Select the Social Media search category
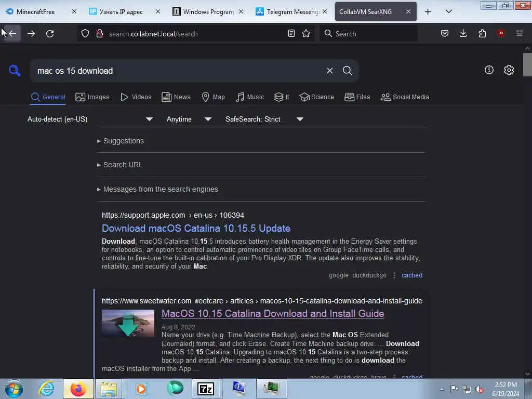Viewport: 532px width, 399px height. tap(405, 97)
